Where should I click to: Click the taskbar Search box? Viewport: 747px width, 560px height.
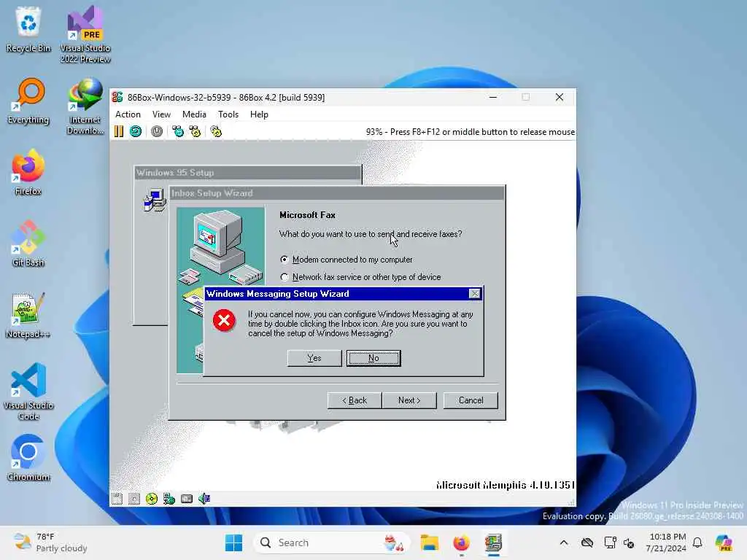(x=332, y=542)
